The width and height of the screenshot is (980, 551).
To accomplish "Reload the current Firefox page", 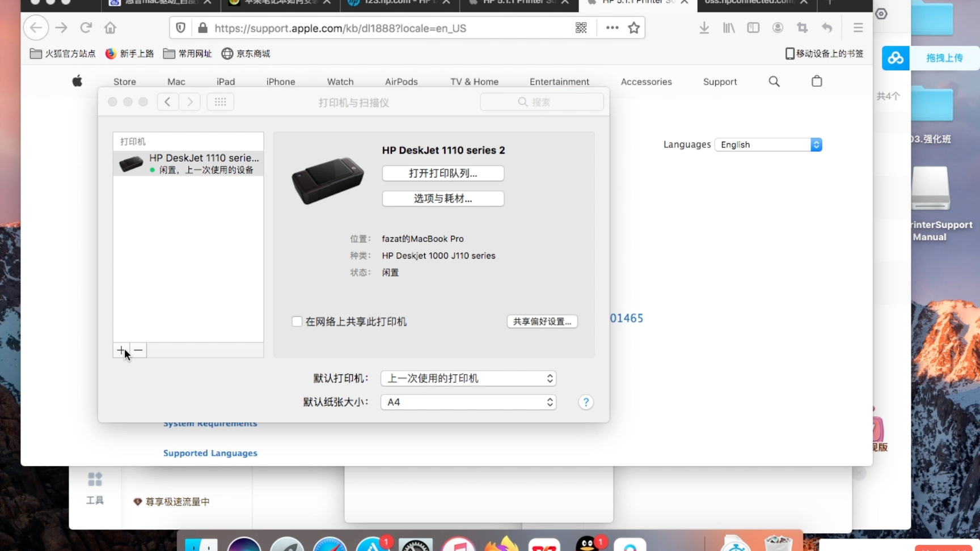I will [86, 28].
